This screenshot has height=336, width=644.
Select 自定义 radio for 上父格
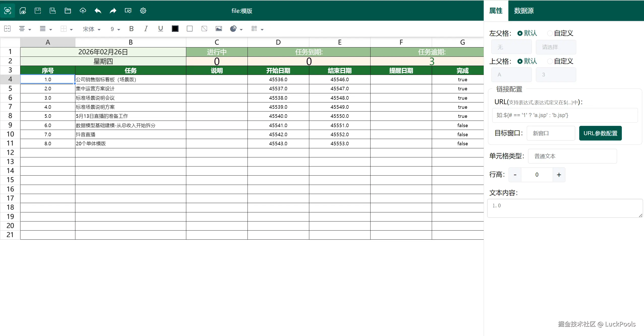(550, 61)
